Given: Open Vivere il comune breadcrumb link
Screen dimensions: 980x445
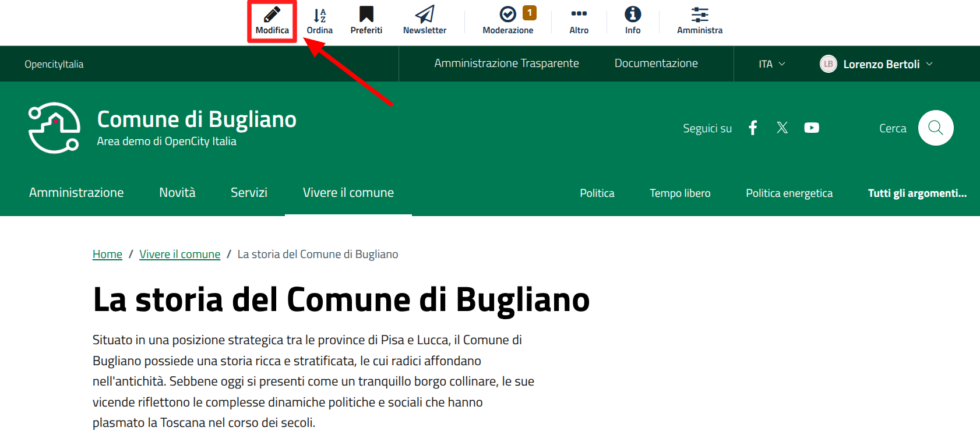Looking at the screenshot, I should pos(179,255).
